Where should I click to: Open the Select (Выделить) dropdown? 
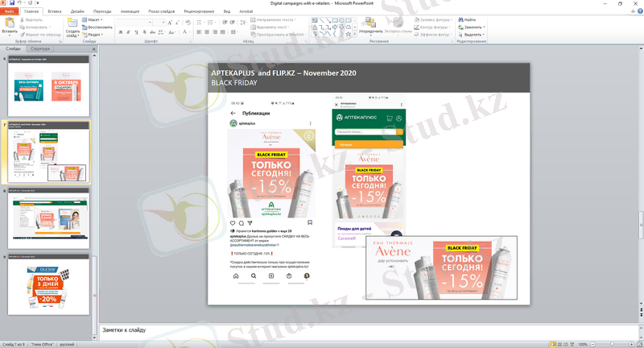click(472, 35)
